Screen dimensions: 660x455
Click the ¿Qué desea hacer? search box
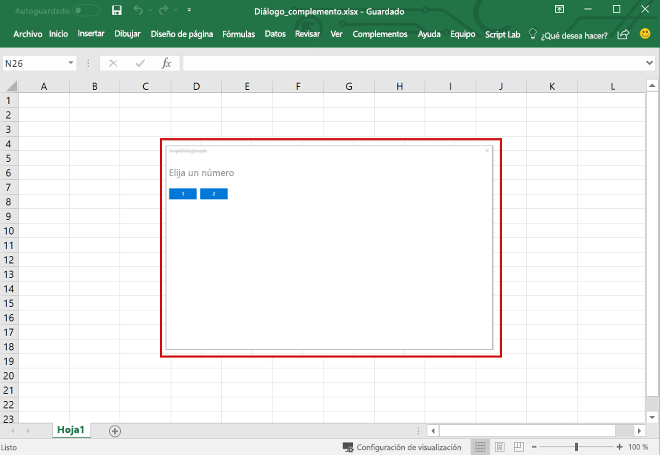(574, 36)
